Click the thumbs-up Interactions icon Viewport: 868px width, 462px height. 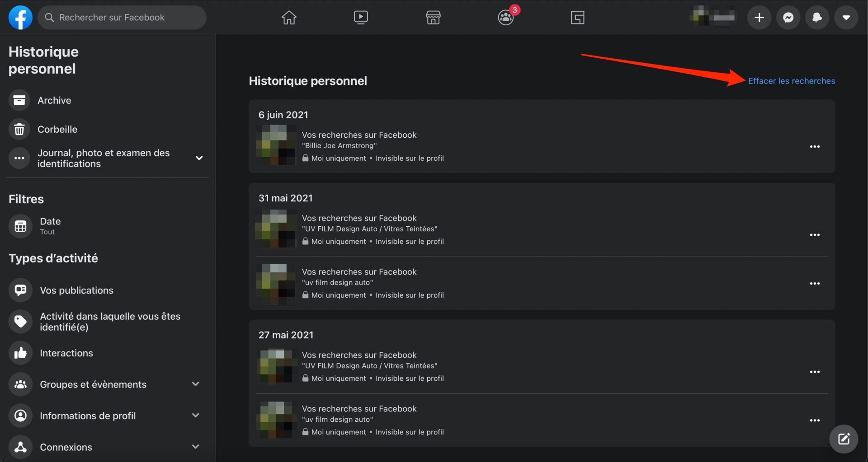[x=20, y=353]
